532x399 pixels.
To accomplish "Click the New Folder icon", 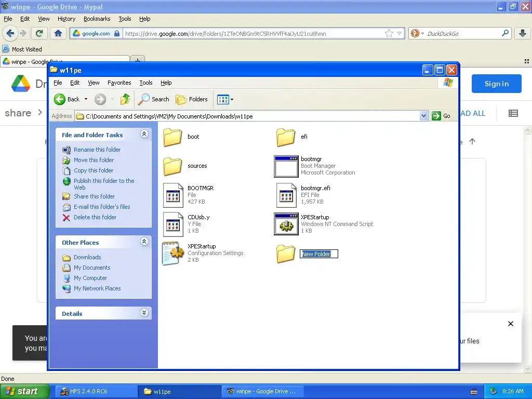I will point(286,254).
